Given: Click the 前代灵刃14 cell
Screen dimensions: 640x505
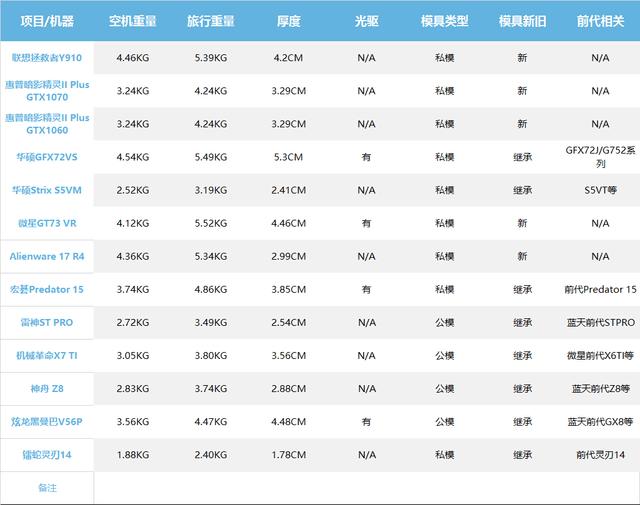Looking at the screenshot, I should click(x=600, y=455).
